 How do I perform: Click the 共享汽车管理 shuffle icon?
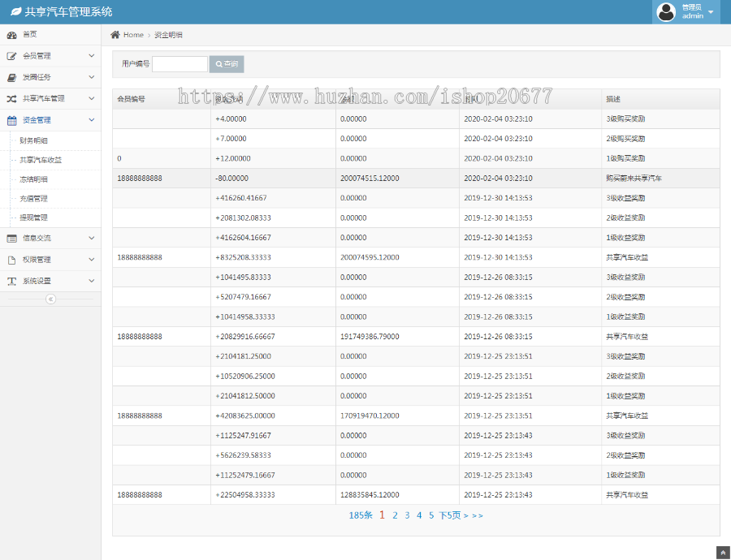tap(11, 98)
